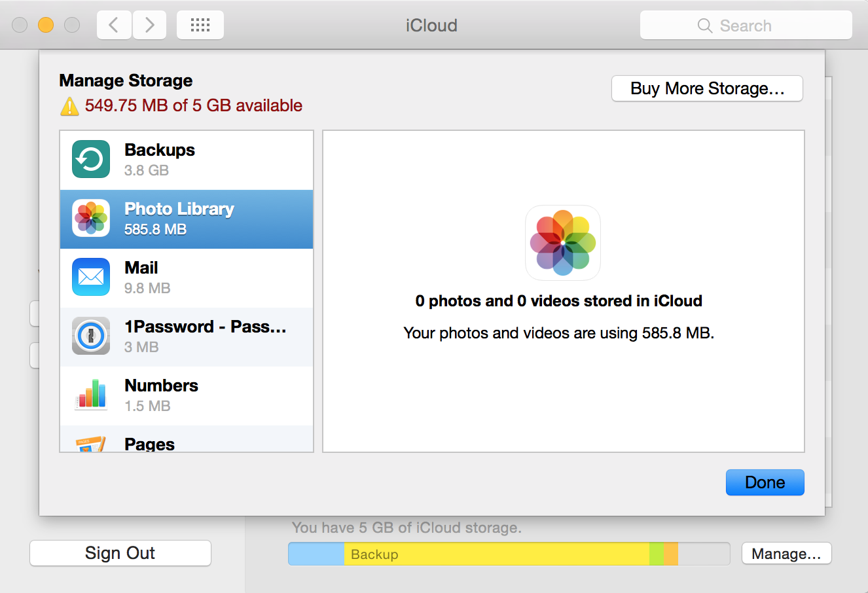Select the Backups 3.8 GB row
This screenshot has width=868, height=593.
187,160
